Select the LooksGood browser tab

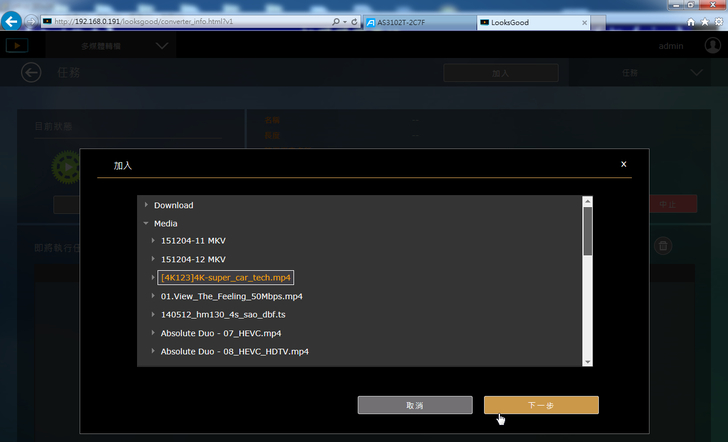(x=533, y=22)
